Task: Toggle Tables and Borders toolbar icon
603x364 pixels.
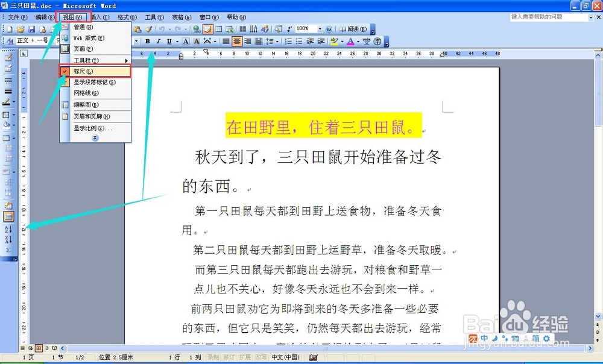Action: point(207,29)
